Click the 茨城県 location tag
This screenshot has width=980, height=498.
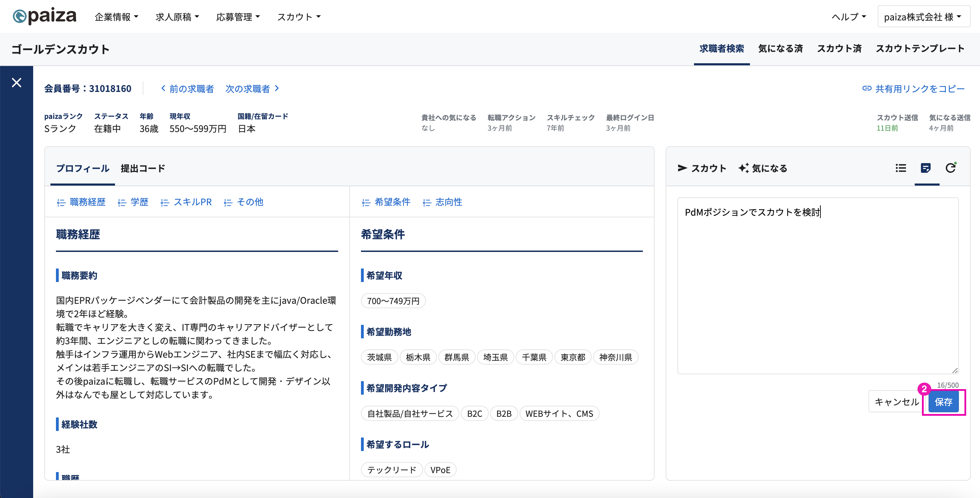379,357
